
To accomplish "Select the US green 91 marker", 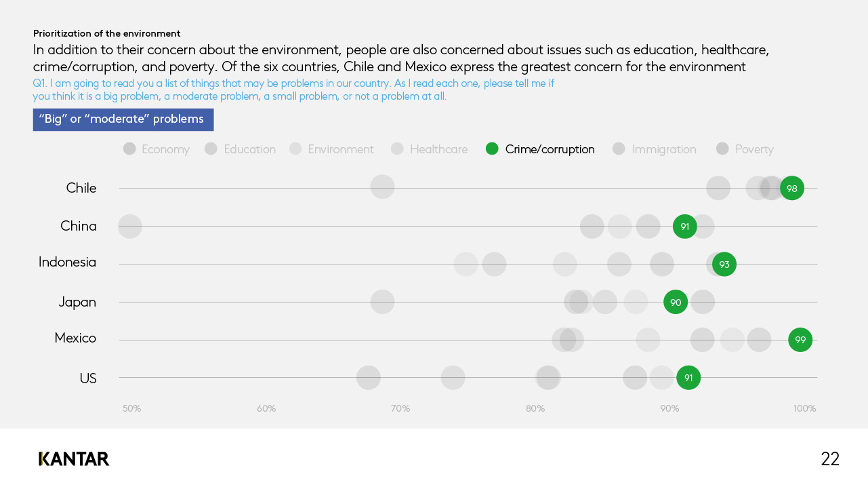I will click(688, 378).
